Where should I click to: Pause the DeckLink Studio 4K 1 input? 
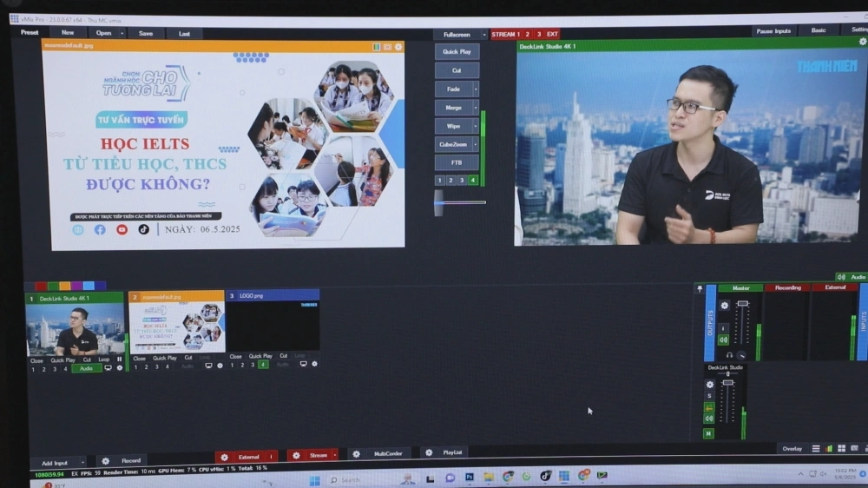[x=120, y=359]
